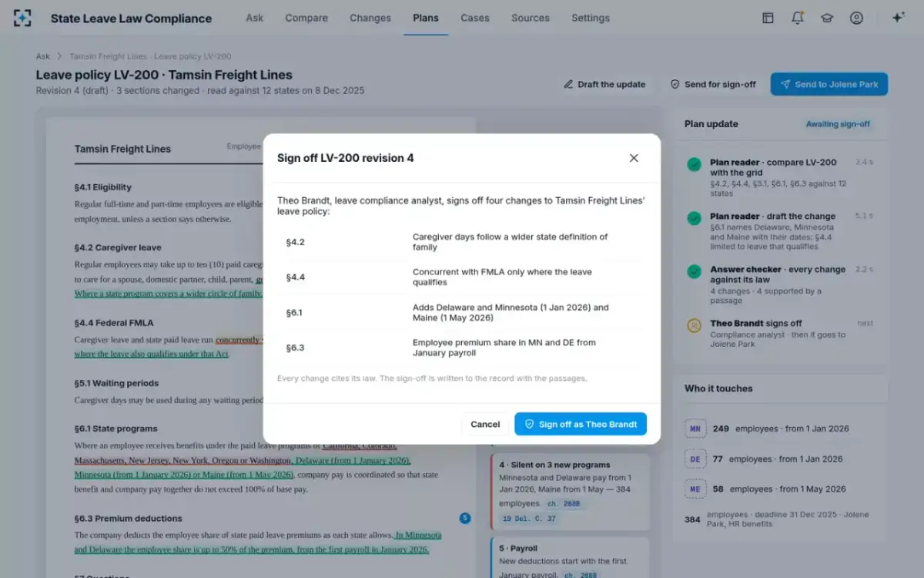The height and width of the screenshot is (578, 924).
Task: Click the Draft the update button
Action: pyautogui.click(x=604, y=84)
